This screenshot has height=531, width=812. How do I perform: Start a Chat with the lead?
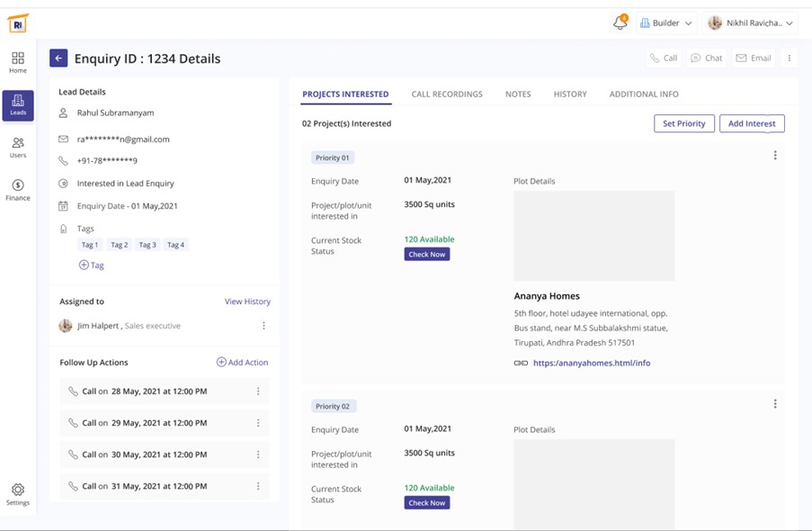coord(706,58)
